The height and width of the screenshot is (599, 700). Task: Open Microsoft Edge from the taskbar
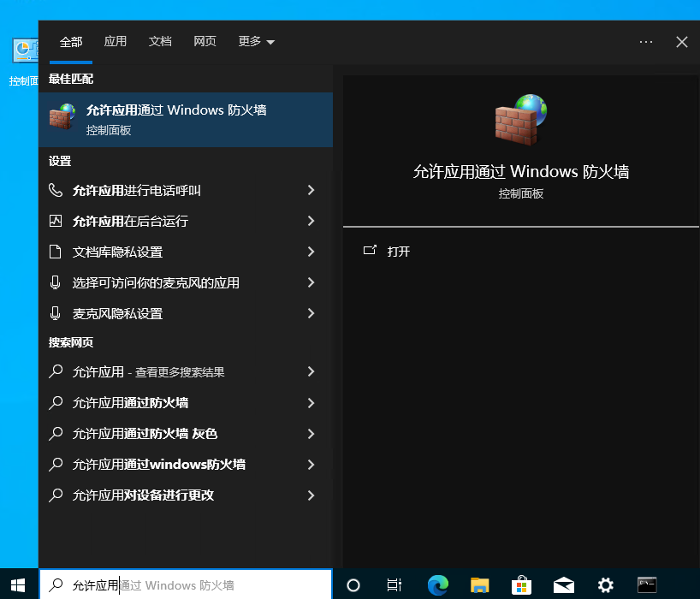438,584
